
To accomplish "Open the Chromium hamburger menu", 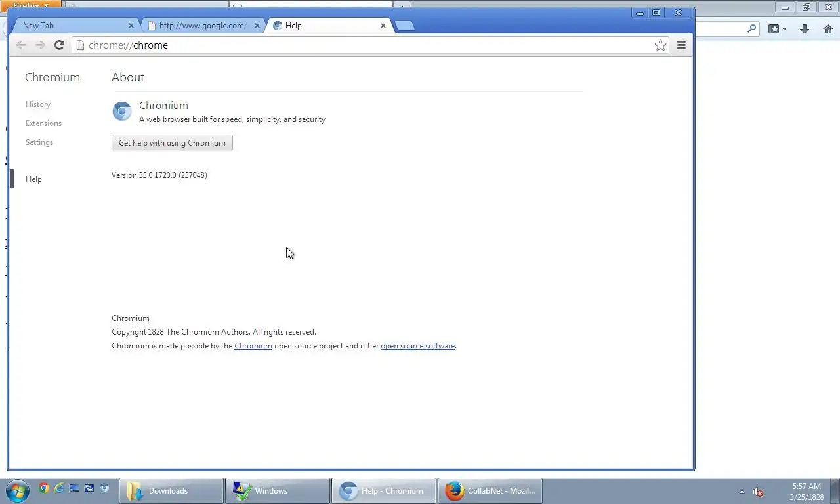I will [x=681, y=45].
